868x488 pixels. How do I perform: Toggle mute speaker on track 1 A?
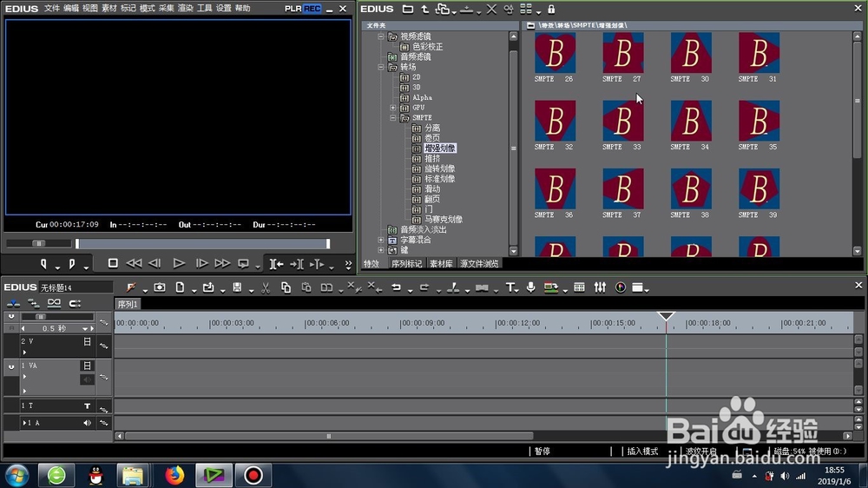pos(88,423)
